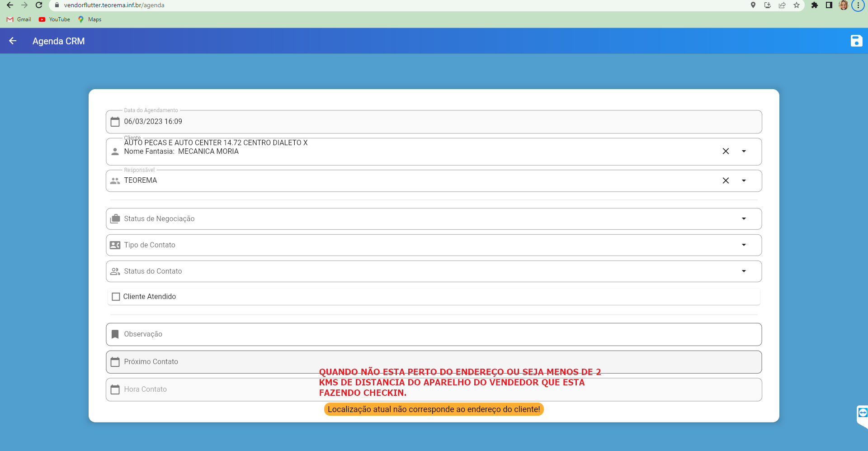Open the Status de Negociação dropdown
The image size is (868, 451).
tap(434, 219)
